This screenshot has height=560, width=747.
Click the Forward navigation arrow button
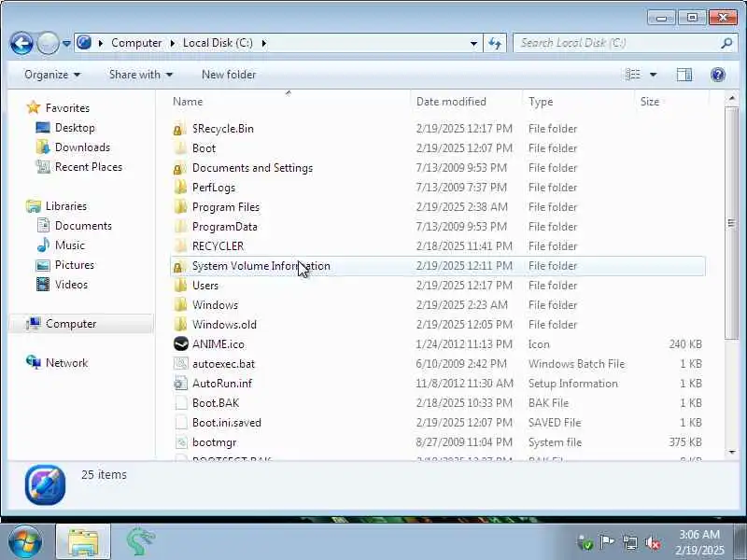tap(48, 44)
